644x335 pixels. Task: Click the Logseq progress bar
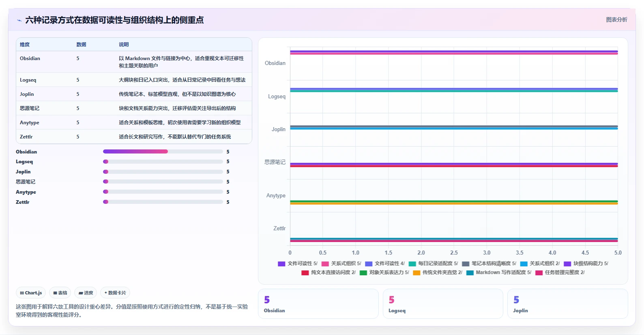[163, 162]
